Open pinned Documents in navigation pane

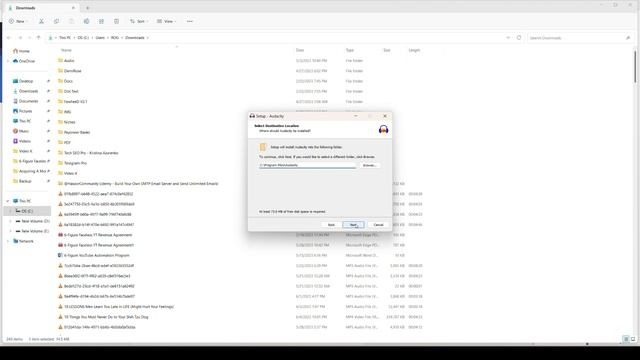coord(28,101)
